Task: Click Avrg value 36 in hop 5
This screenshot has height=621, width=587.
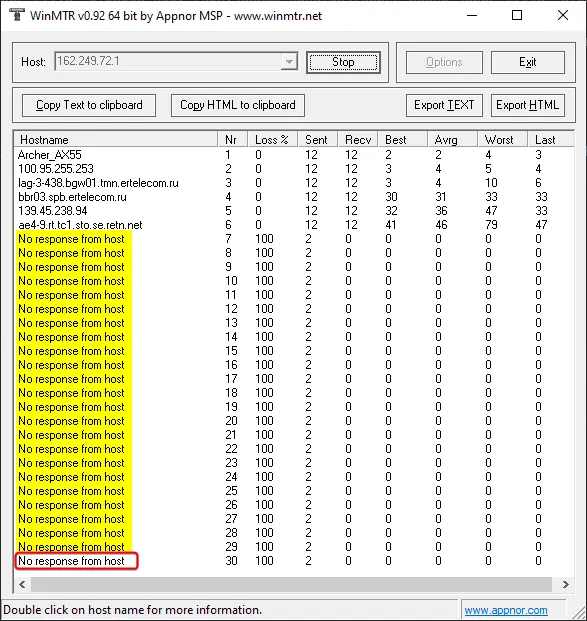Action: 441,211
